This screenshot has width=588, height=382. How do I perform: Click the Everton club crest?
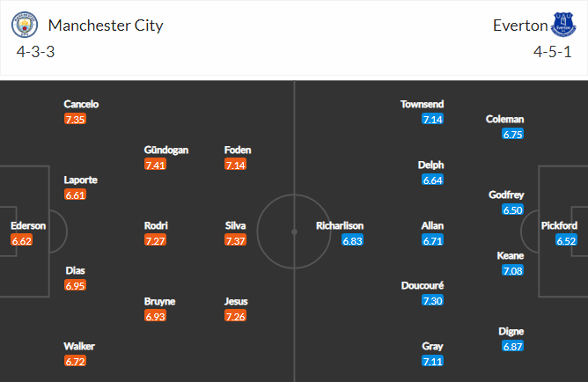(x=562, y=25)
